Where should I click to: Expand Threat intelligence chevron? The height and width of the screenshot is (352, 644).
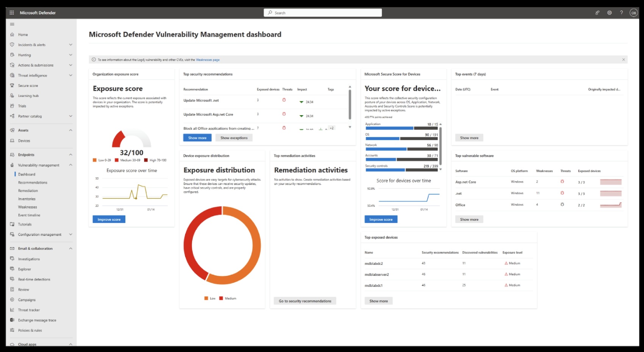coord(70,75)
